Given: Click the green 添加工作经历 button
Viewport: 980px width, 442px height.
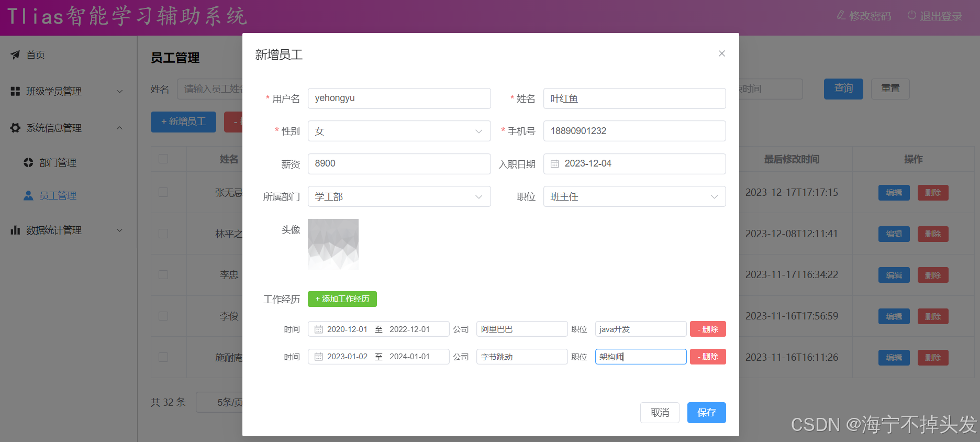Looking at the screenshot, I should point(342,299).
